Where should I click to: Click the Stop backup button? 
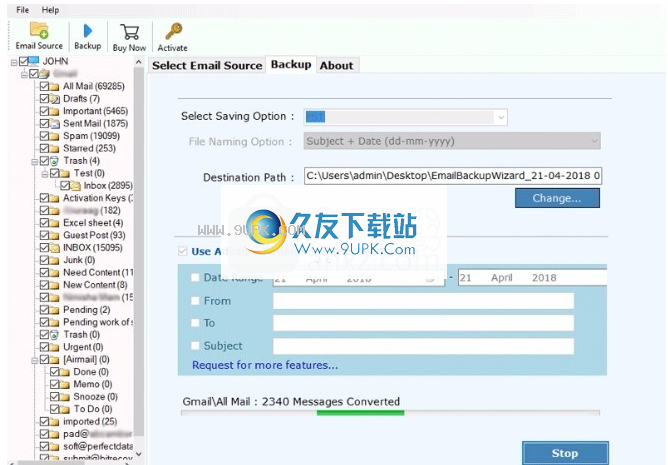tap(565, 453)
